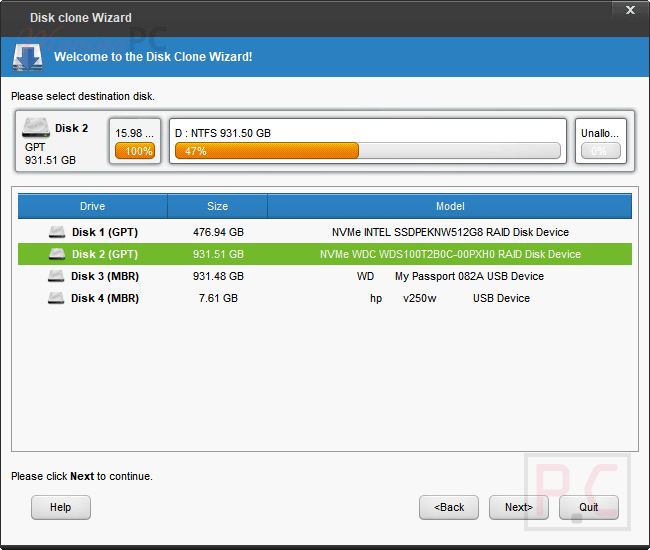Click the Quit button

click(589, 507)
